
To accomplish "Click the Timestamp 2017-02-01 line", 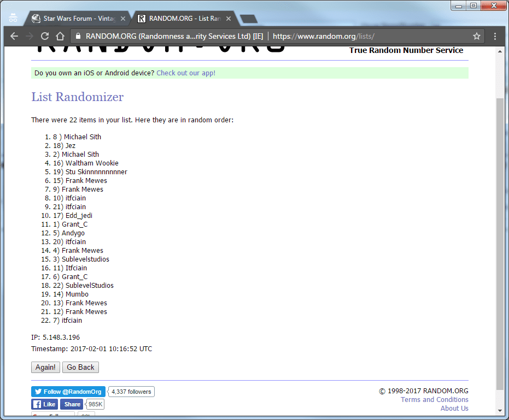I will coord(91,349).
